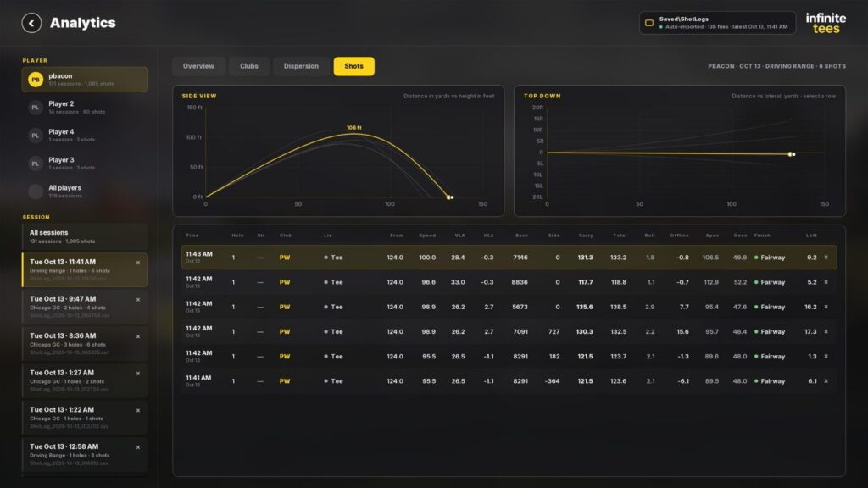This screenshot has height=488, width=868.
Task: Open the Tue Oct 13 8:36 AM session
Action: [85, 344]
